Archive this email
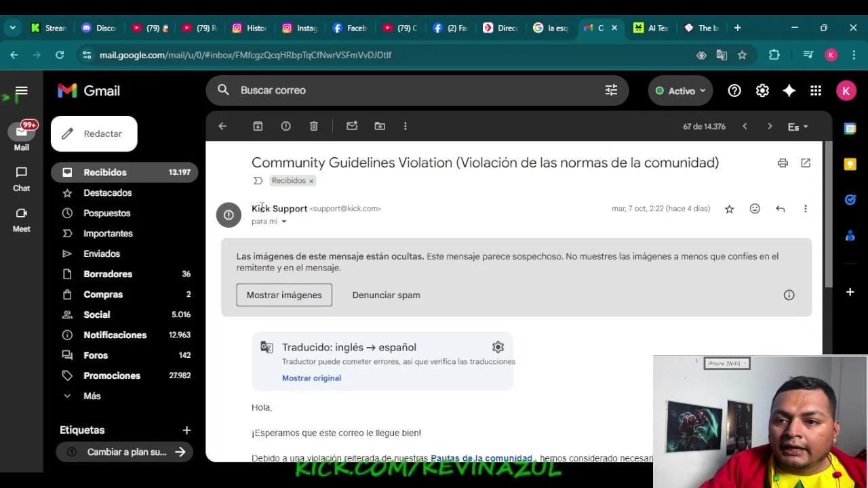The height and width of the screenshot is (488, 868). [258, 126]
